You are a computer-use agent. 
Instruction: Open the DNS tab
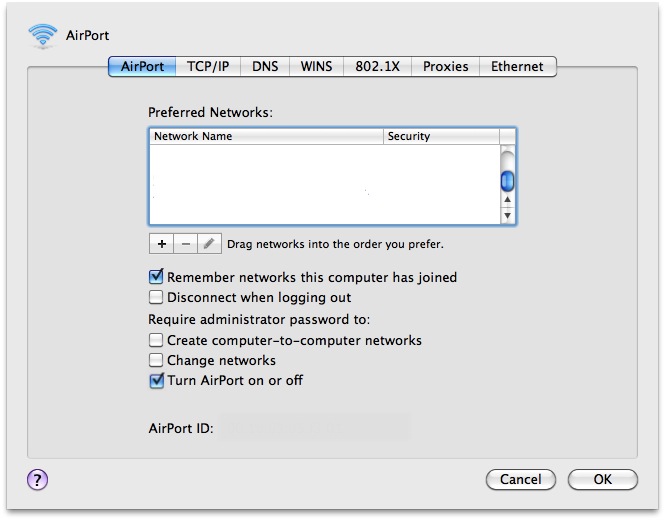[265, 67]
